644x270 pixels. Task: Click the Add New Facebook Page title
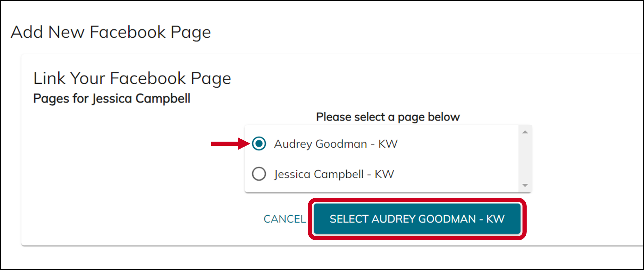[111, 32]
